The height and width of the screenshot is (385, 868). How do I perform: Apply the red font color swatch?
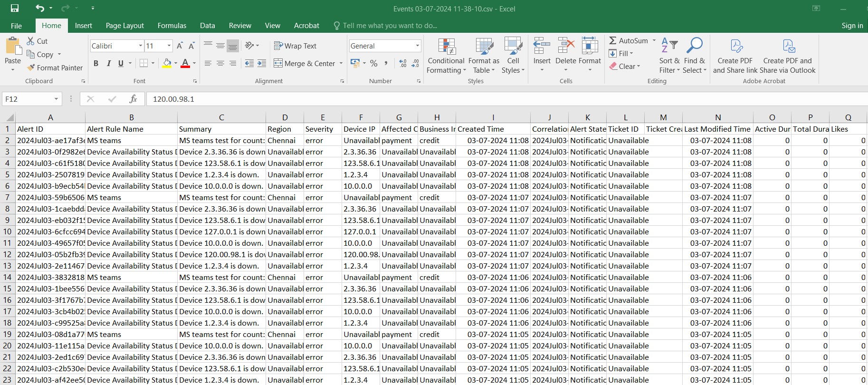tap(185, 63)
